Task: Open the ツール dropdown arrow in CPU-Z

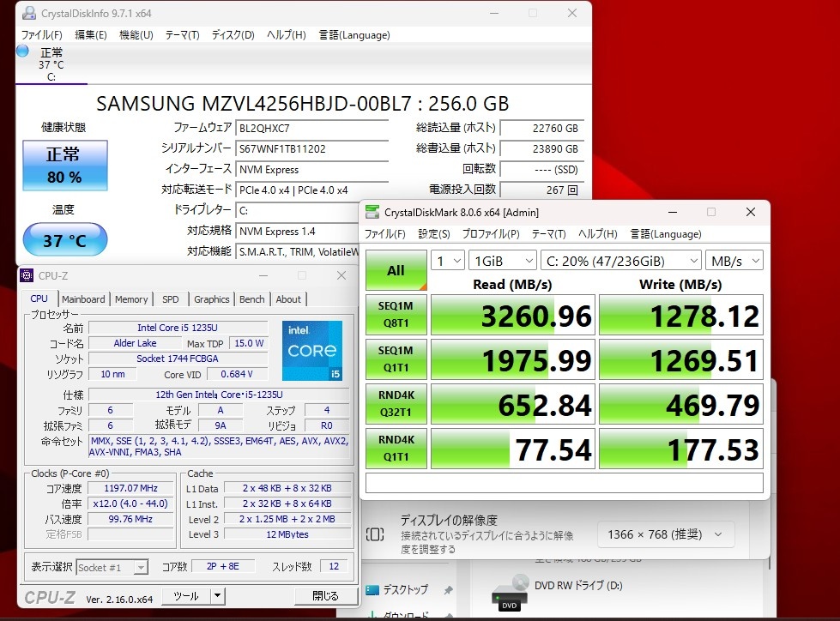Action: pos(217,595)
